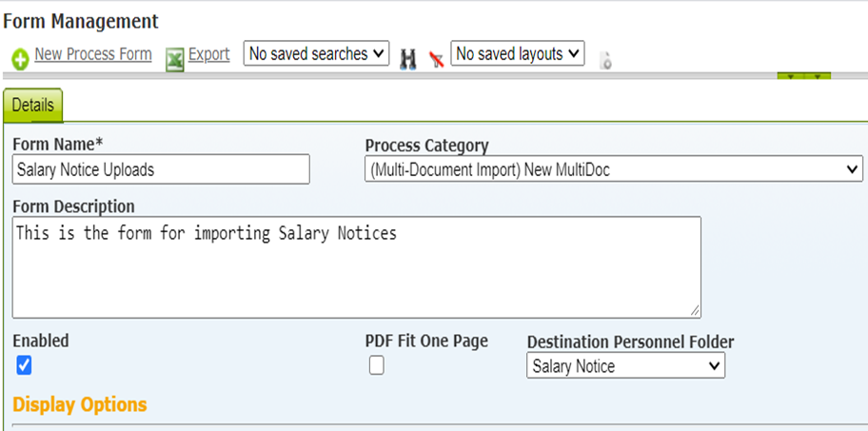
Task: Click the binoculars search icon
Action: point(408,59)
